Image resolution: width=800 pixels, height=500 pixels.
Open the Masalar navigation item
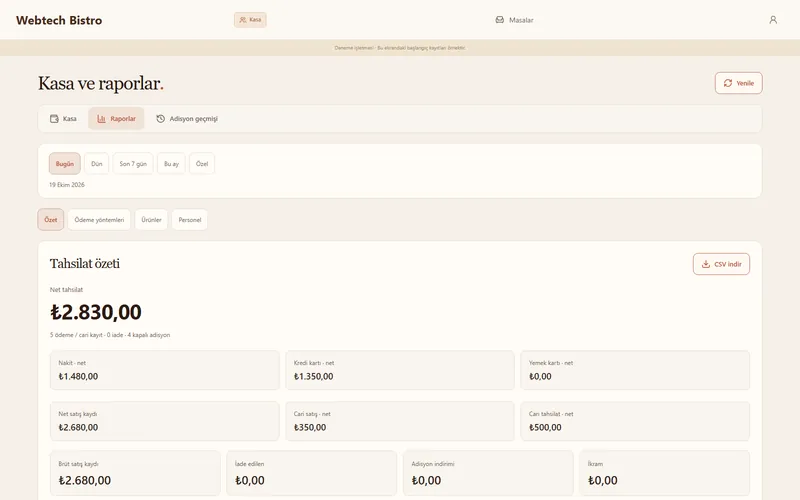pos(514,20)
